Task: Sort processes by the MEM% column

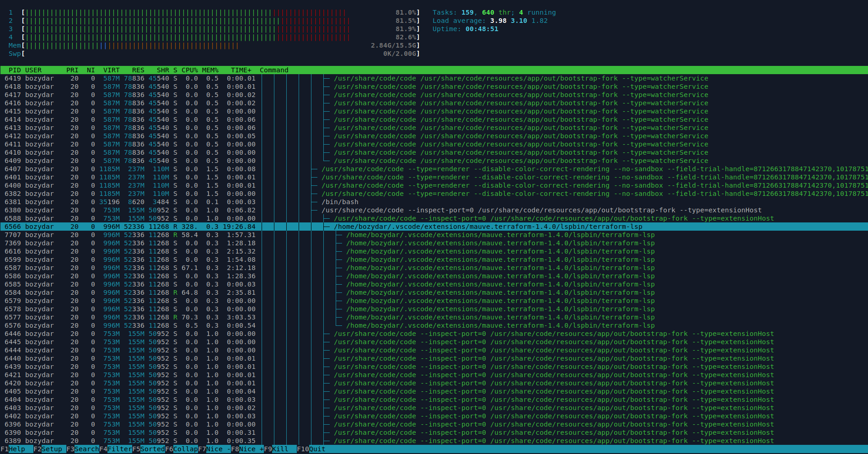Action: click(x=209, y=70)
